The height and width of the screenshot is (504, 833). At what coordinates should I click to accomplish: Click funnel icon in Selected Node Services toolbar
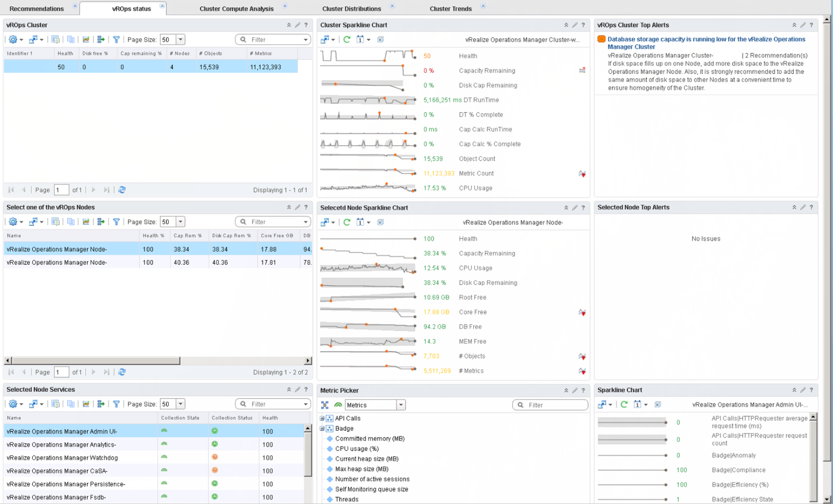coord(117,404)
